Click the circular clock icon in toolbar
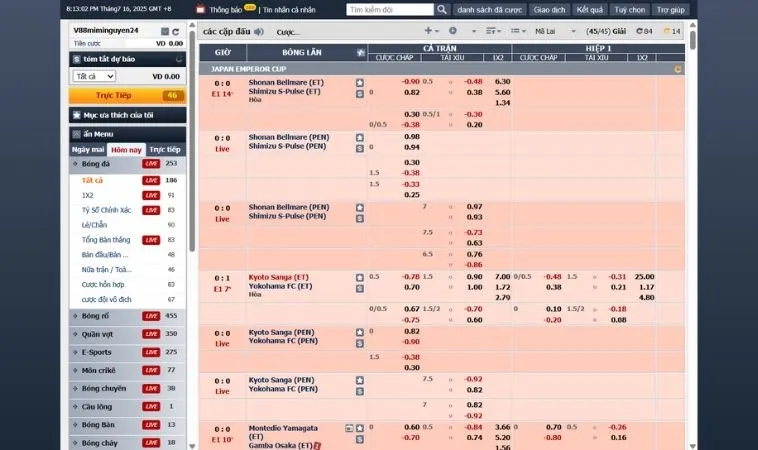The image size is (758, 450). [452, 30]
